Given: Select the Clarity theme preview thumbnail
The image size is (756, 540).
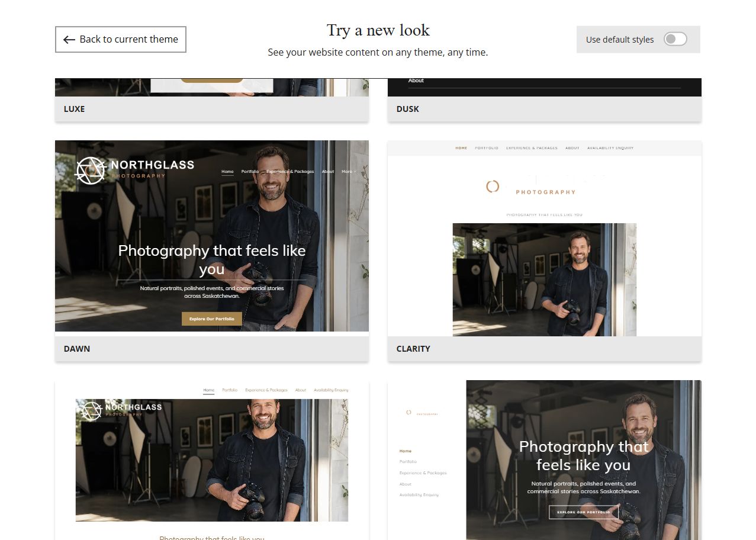Looking at the screenshot, I should click(x=545, y=239).
